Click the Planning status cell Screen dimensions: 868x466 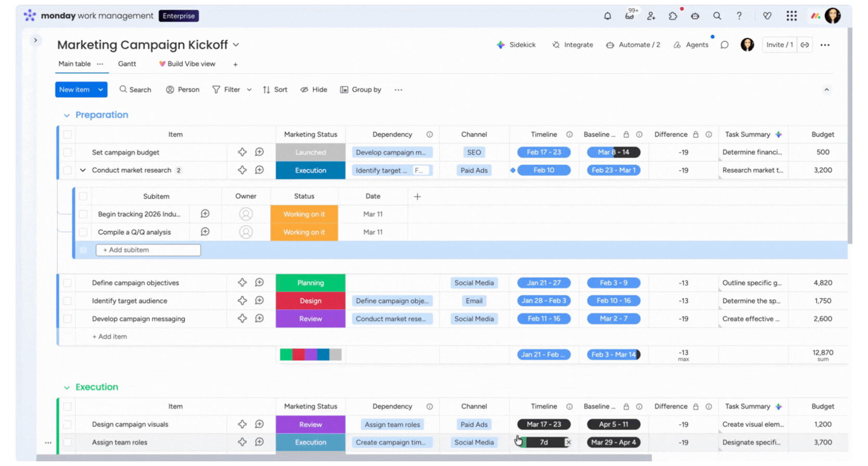pos(310,283)
